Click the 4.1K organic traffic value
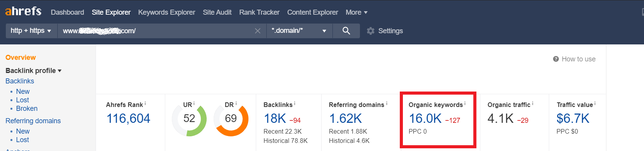 tap(500, 119)
